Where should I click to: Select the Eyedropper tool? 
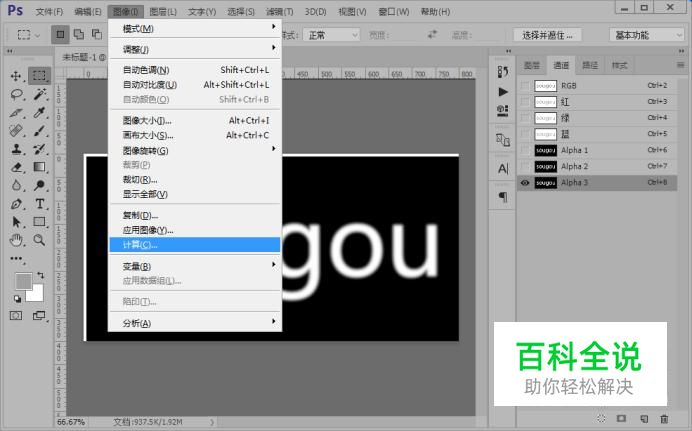point(39,112)
